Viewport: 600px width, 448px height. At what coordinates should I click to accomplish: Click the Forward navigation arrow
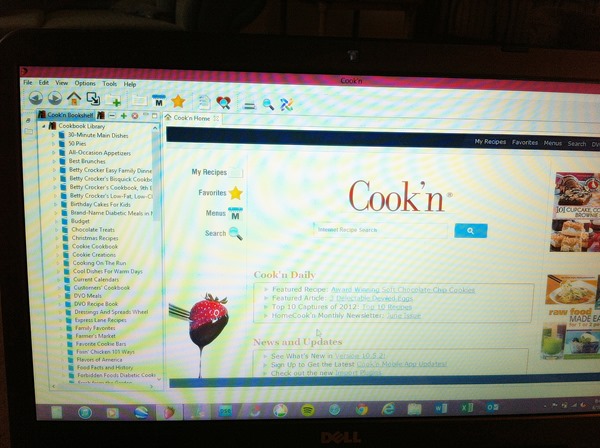point(55,98)
